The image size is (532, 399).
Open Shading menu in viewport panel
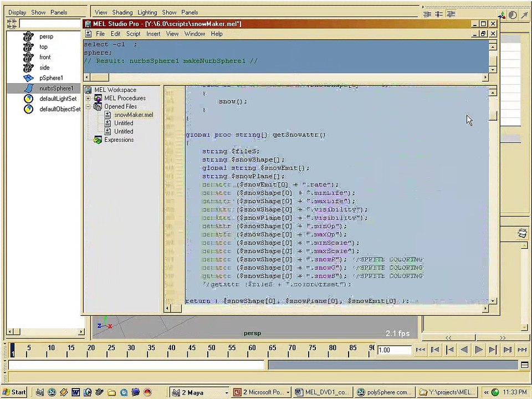coord(122,12)
